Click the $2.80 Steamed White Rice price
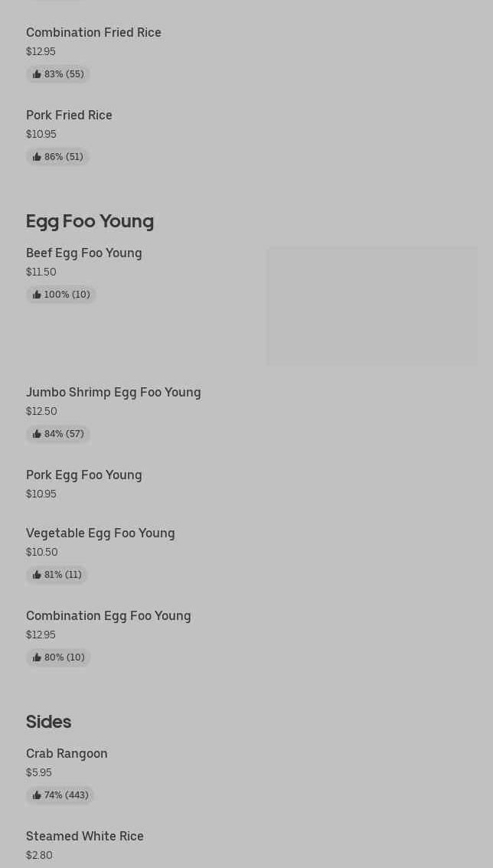 (x=39, y=855)
